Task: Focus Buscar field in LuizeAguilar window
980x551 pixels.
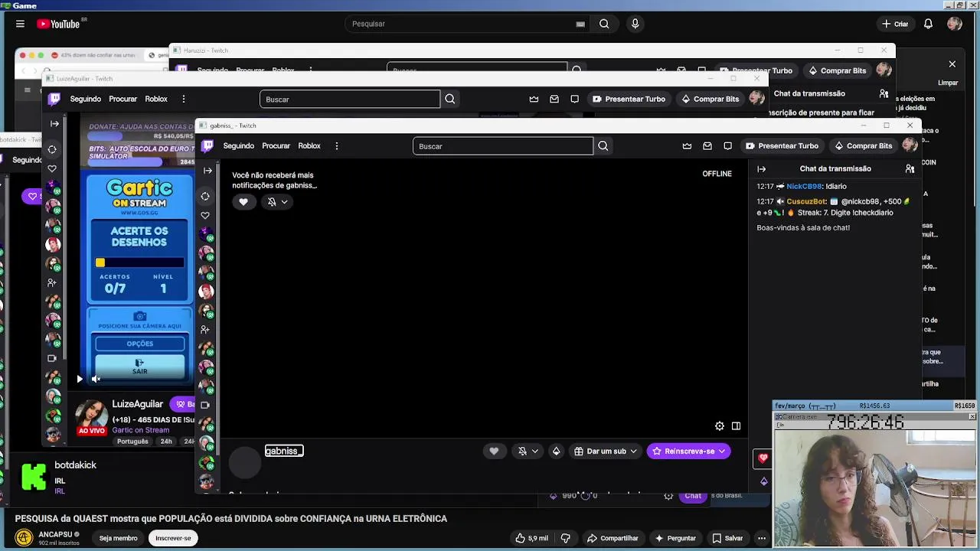Action: (x=350, y=99)
